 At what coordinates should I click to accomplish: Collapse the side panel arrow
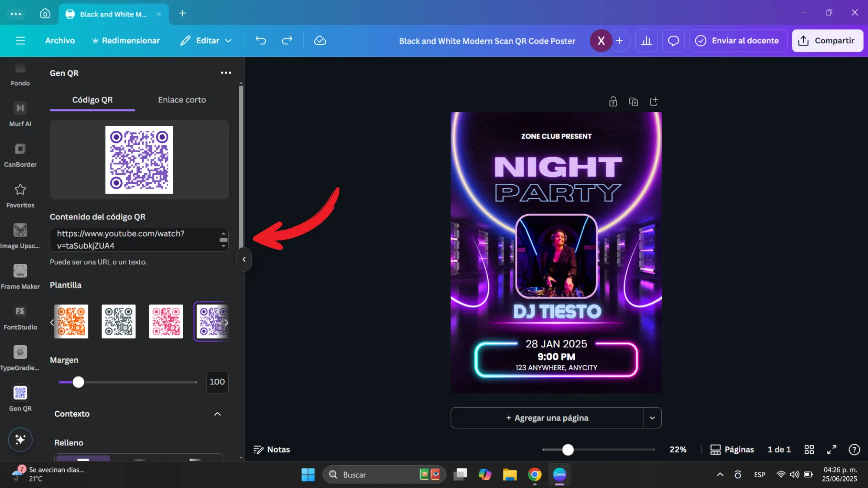(244, 259)
